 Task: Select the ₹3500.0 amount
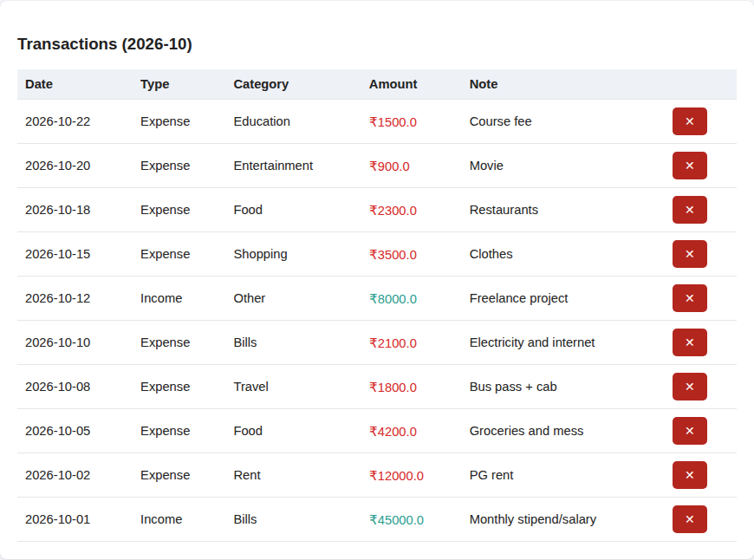(393, 255)
